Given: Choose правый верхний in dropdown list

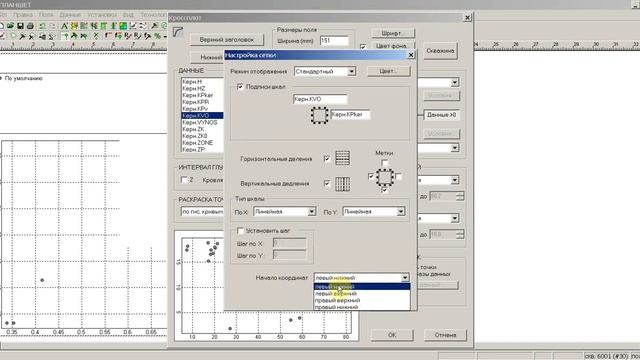Looking at the screenshot, I should pos(362,300).
